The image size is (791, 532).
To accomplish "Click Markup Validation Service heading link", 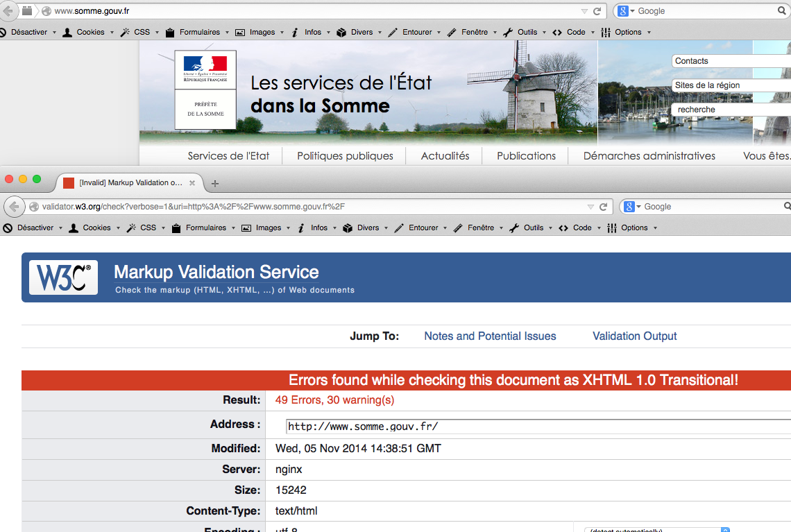I will point(216,273).
